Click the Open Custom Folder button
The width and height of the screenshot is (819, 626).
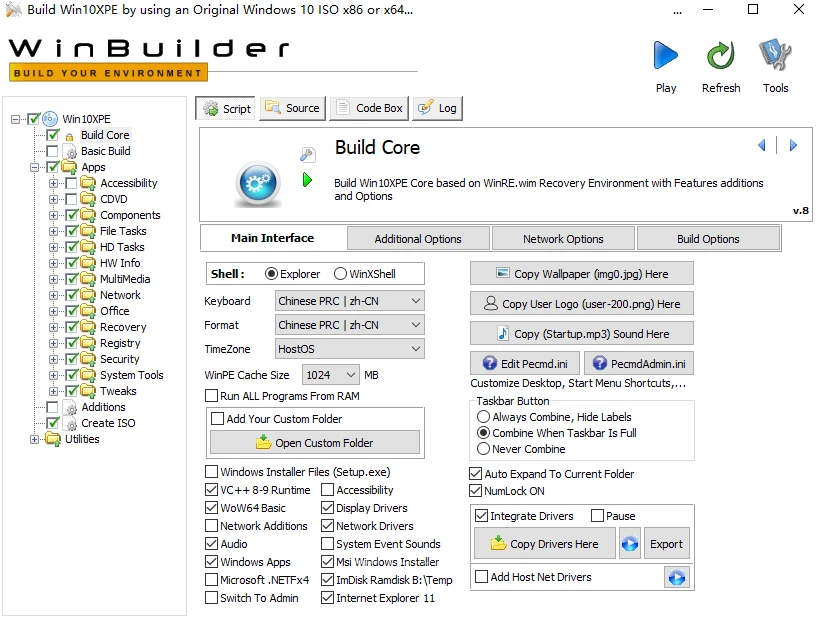[315, 443]
